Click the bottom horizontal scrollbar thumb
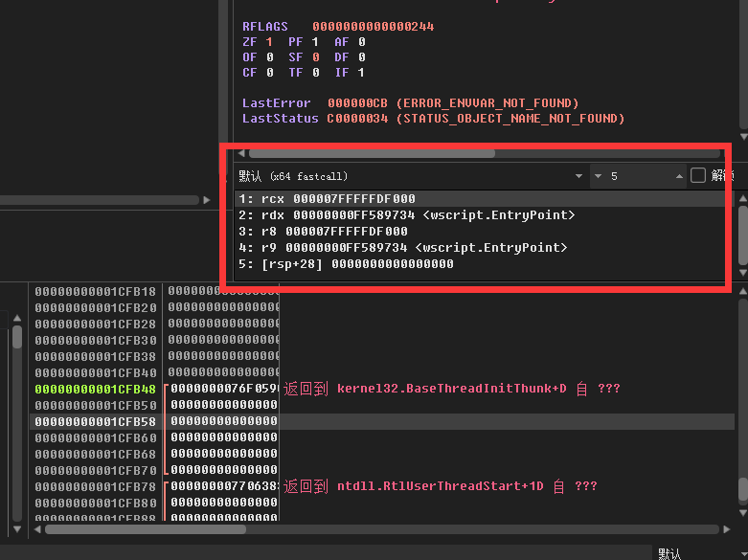 tap(146, 529)
